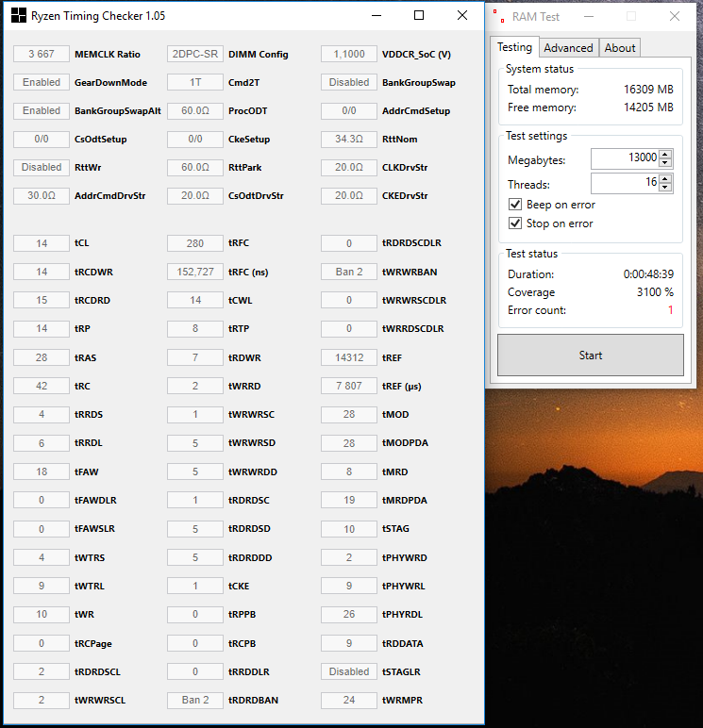
Task: Click the ProcODT value field
Action: 195,110
